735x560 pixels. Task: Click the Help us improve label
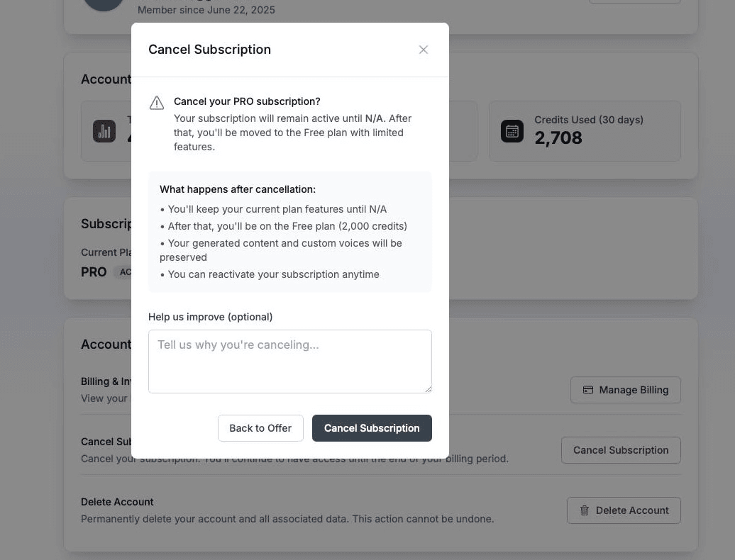211,317
